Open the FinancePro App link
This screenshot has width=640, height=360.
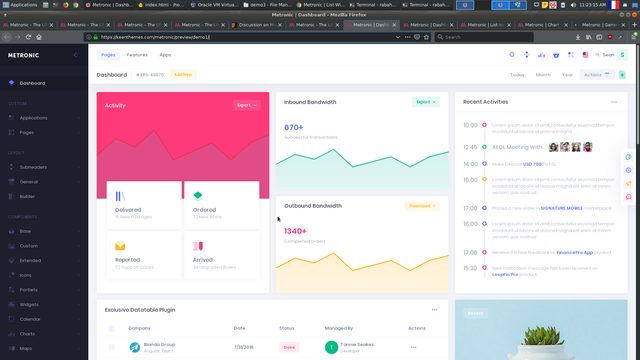click(575, 253)
